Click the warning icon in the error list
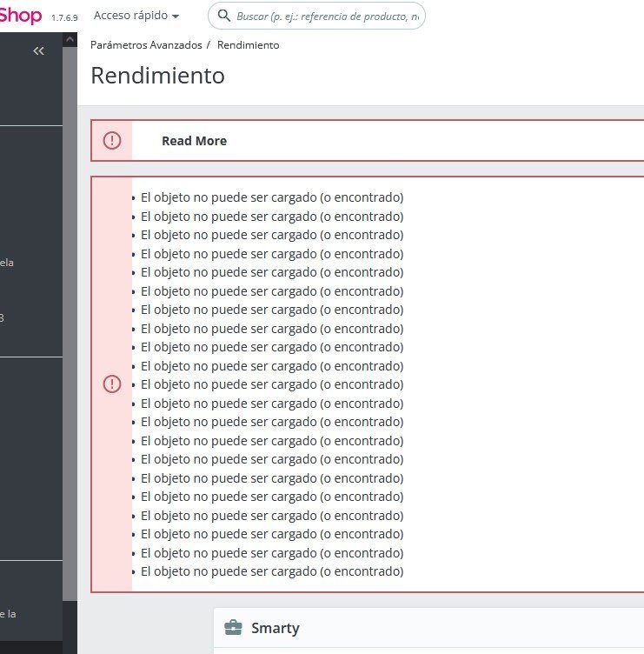 point(112,384)
